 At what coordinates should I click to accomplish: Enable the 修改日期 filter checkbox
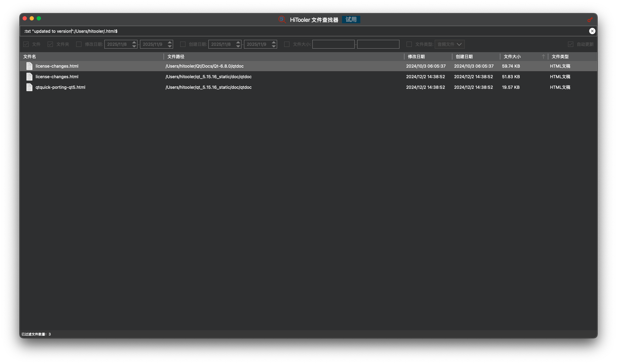pos(79,44)
